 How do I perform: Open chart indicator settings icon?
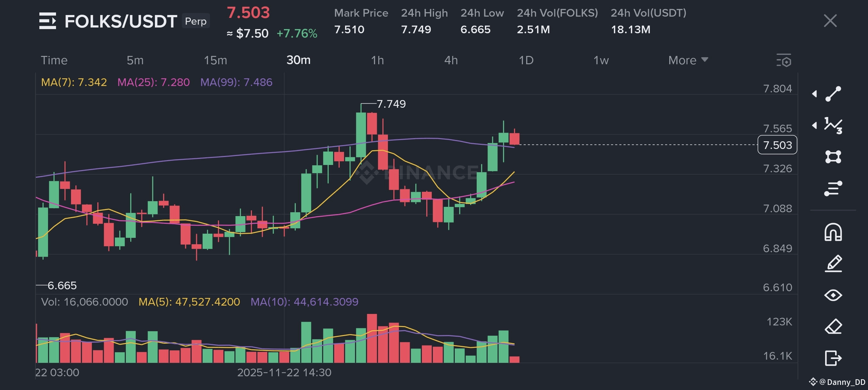click(784, 60)
